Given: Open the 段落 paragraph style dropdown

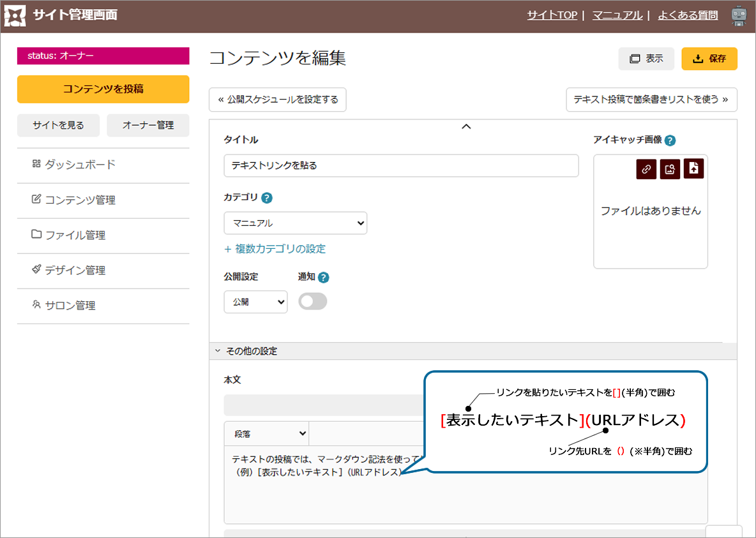Looking at the screenshot, I should (x=266, y=433).
